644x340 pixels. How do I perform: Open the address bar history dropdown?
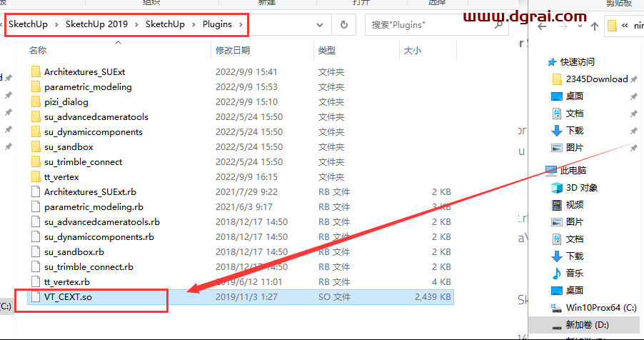coord(320,25)
